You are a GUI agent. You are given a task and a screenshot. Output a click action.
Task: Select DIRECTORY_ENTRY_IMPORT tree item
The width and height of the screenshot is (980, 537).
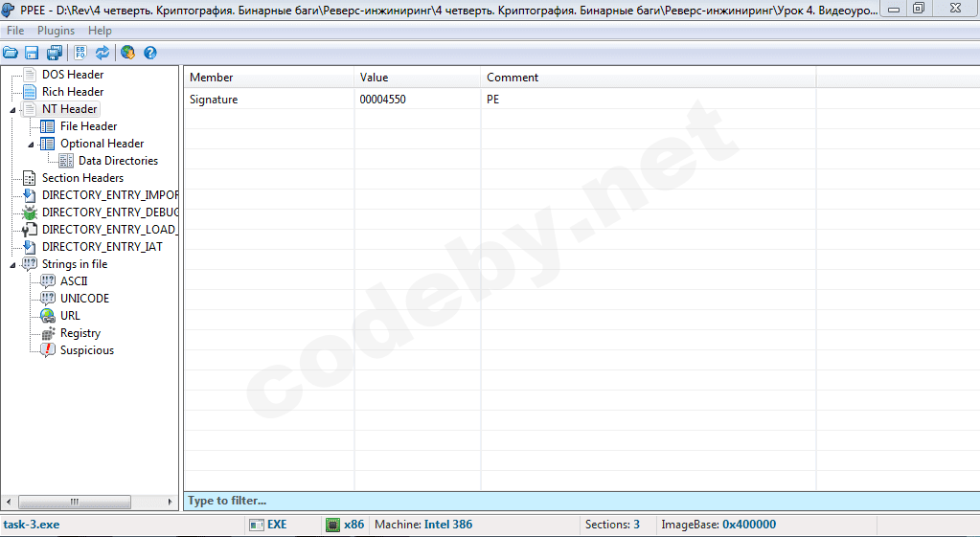109,195
